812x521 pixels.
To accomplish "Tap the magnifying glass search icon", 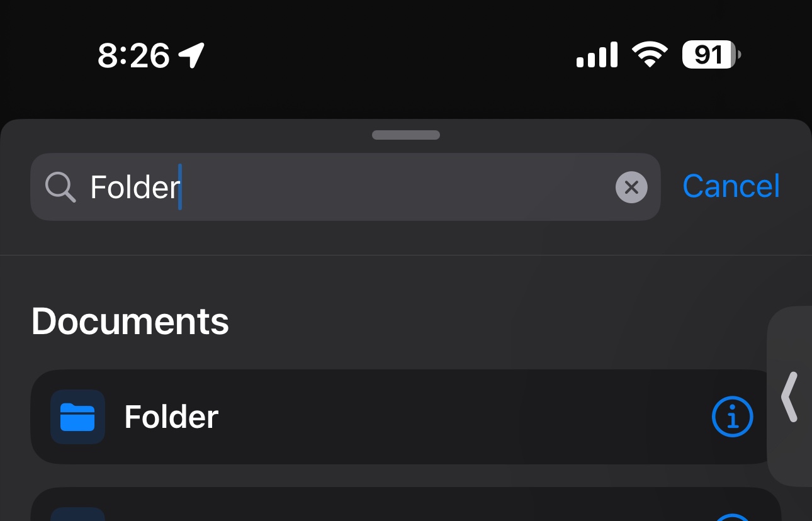I will (x=60, y=188).
